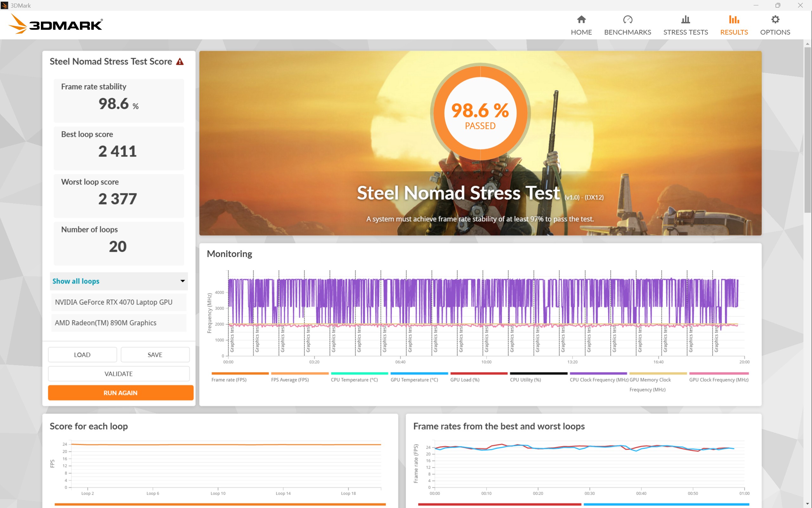Click the Score for each loop heading
The height and width of the screenshot is (508, 812).
[x=88, y=426]
